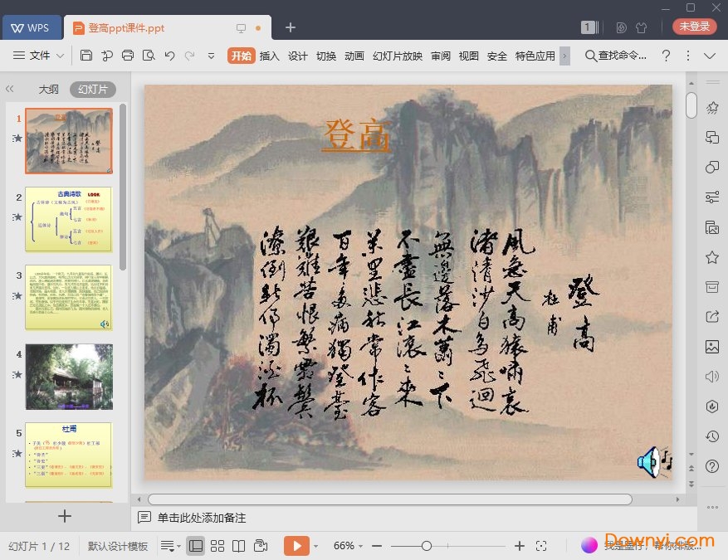
Task: Expand the quick access toolbar customize menu
Action: tap(210, 56)
